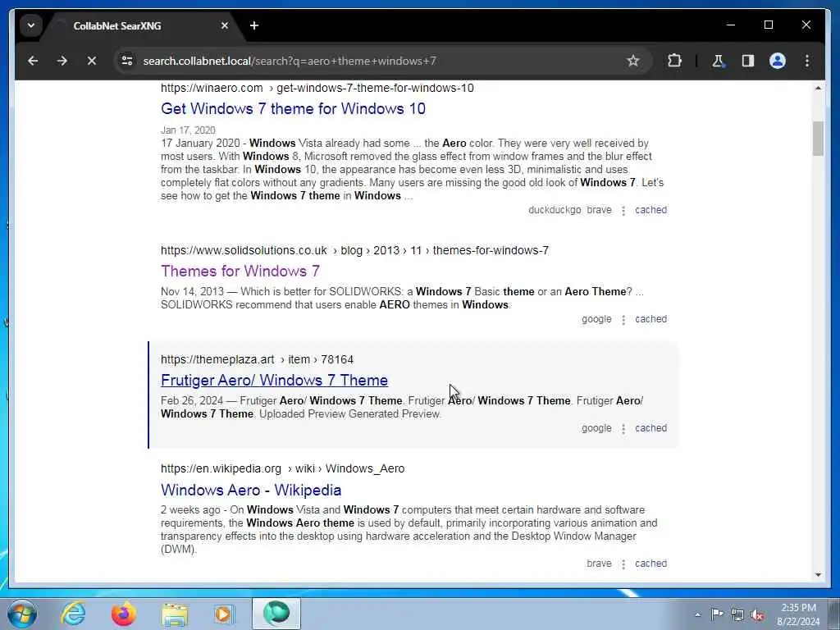Expand options menu for Wikipedia result
The width and height of the screenshot is (840, 630).
(x=623, y=564)
